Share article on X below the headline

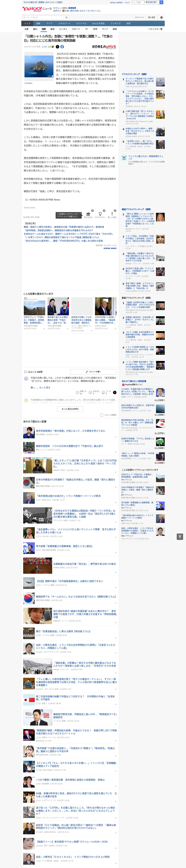[x=57, y=47]
